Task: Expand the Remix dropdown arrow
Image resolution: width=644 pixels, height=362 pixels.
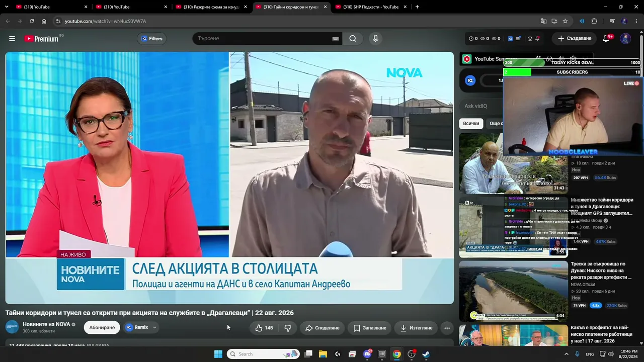Action: click(x=154, y=327)
